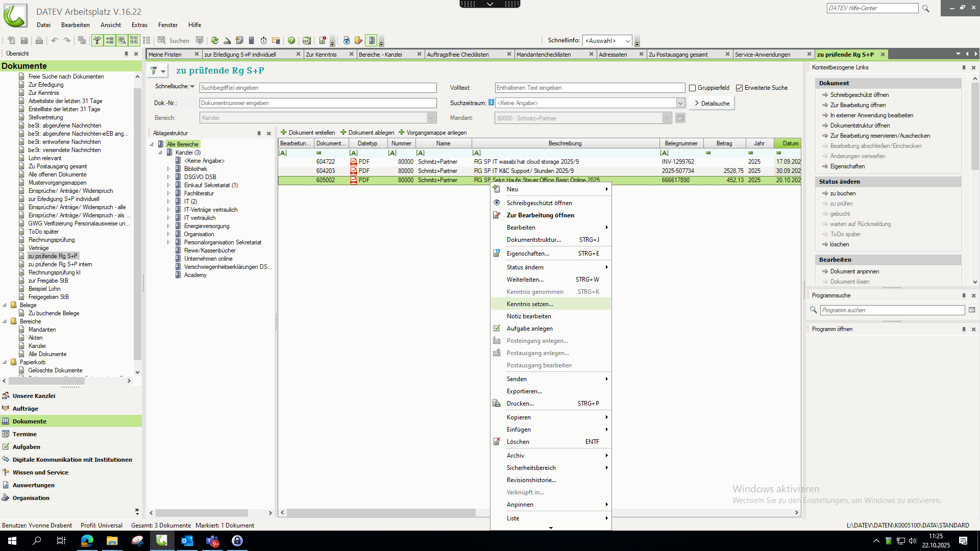
Task: Click the green help question mark icon
Action: [291, 40]
